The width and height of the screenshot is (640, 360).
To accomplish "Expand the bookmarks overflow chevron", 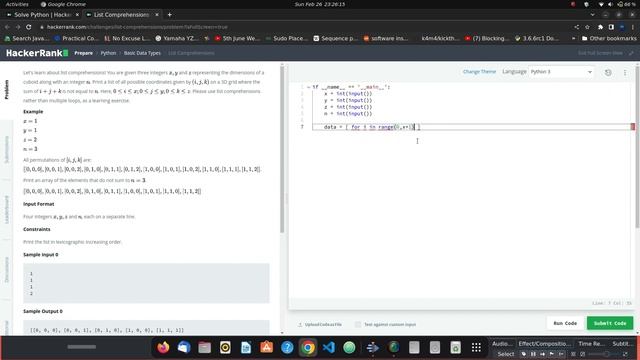I will (x=573, y=38).
